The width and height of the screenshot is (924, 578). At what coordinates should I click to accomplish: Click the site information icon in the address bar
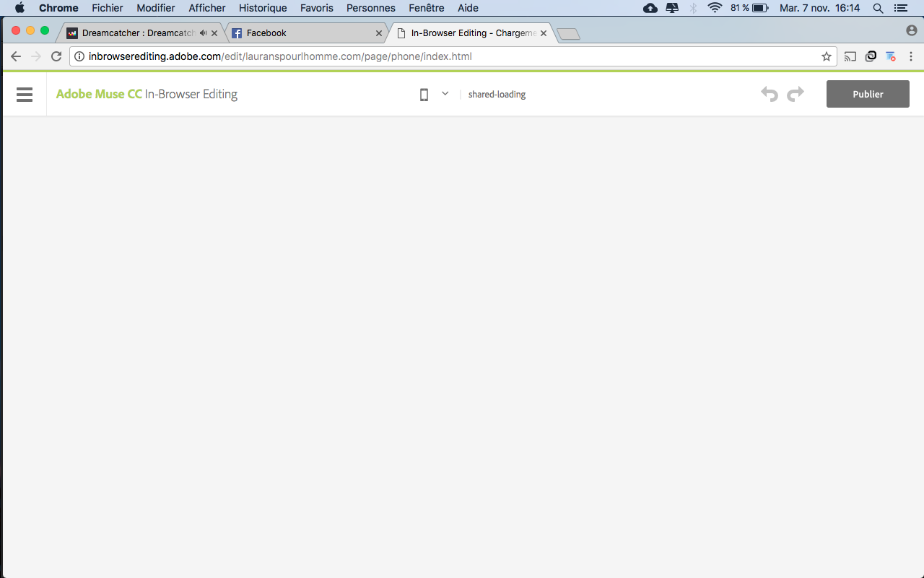coord(79,56)
